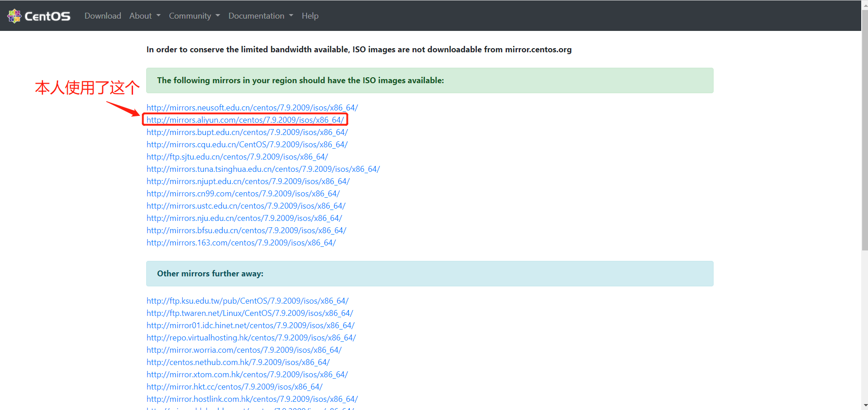Open the mirrors.cqu.edu.cn mirror link

[247, 145]
